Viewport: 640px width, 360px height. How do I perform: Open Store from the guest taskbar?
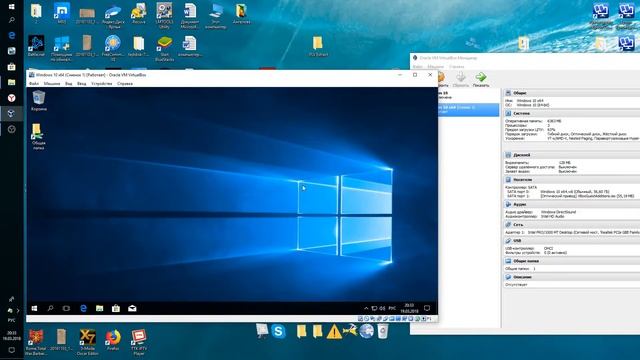pos(116,308)
